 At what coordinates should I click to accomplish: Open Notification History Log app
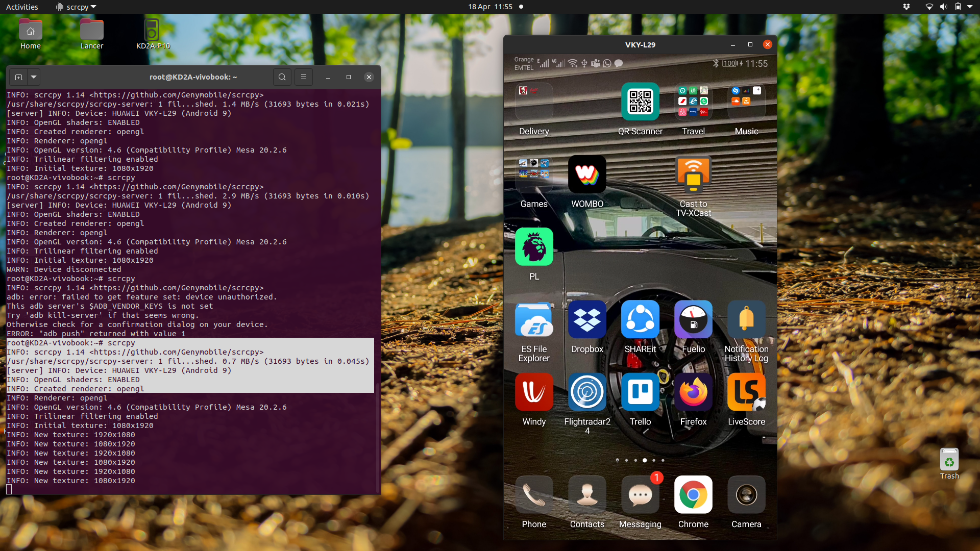746,319
